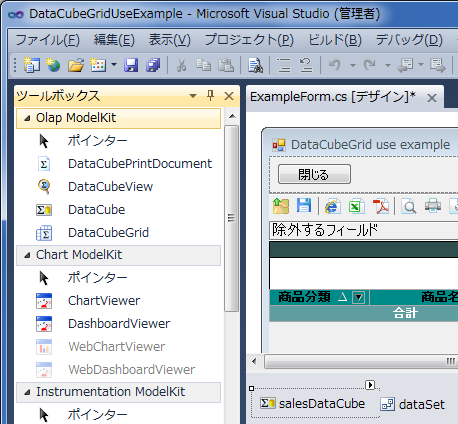Open the Navigate Backward dropdown arrow
This screenshot has height=424, width=458.
pyautogui.click(x=421, y=64)
